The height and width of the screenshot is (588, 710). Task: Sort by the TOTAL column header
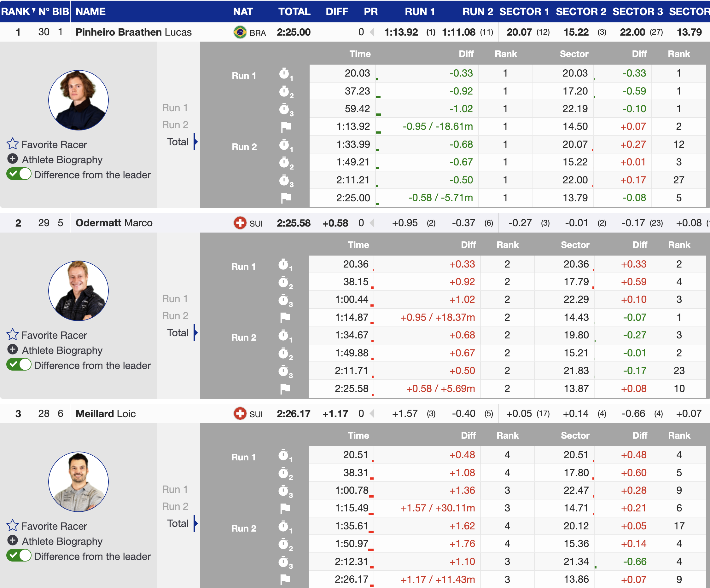coord(294,11)
